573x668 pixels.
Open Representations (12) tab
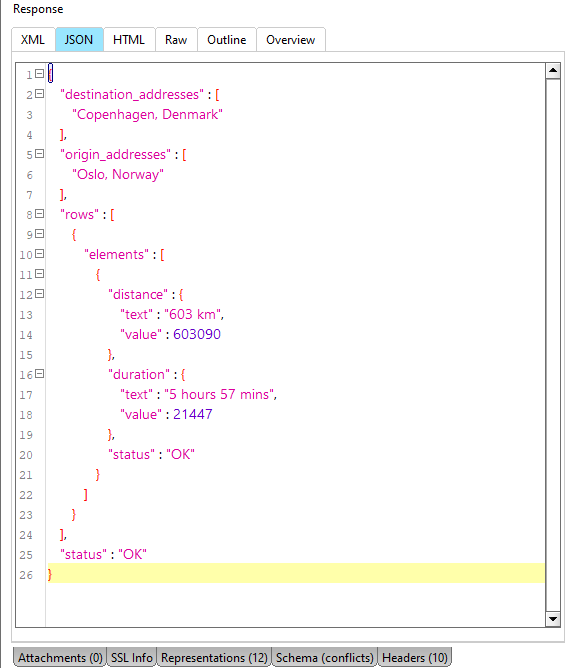214,657
